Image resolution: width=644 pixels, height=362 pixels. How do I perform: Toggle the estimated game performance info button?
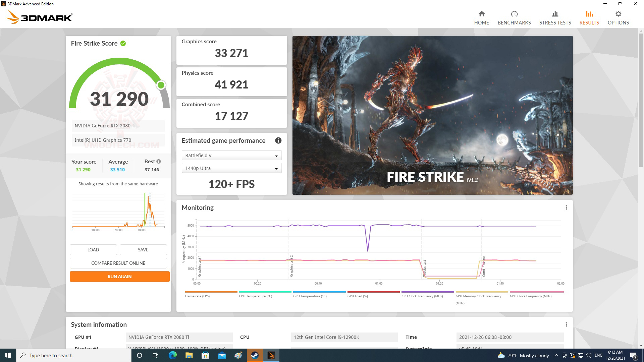[277, 140]
